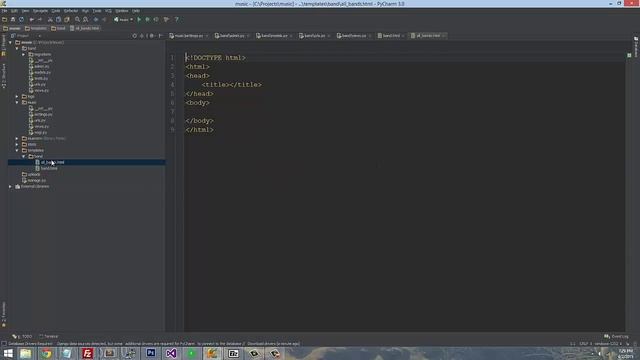Open the Terminal tool window button
The width and height of the screenshot is (640, 360).
pos(49,337)
